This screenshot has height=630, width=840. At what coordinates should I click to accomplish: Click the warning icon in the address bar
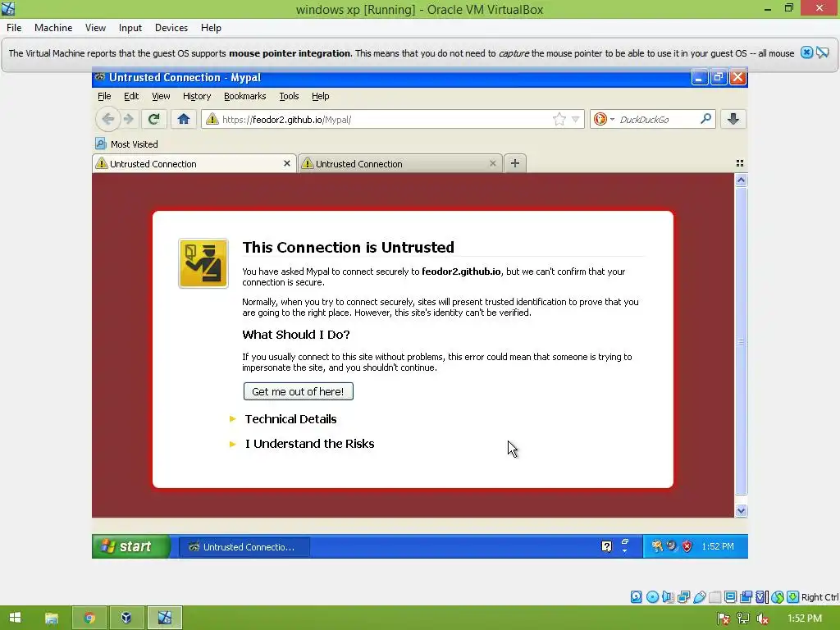[212, 119]
